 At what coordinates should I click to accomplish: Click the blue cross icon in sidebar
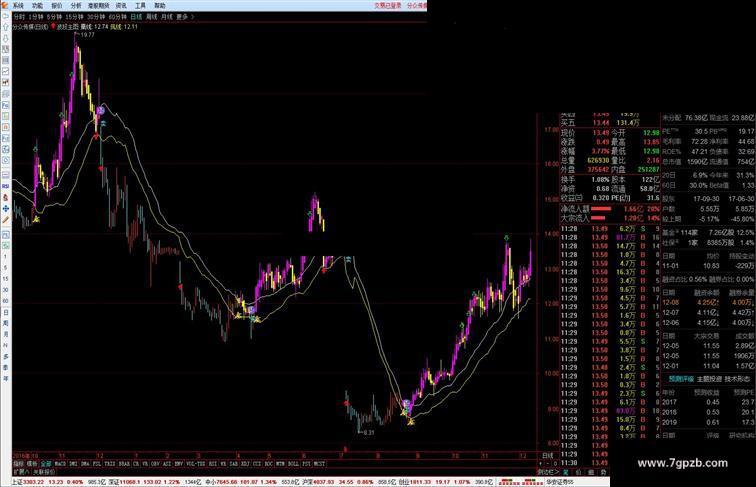5,208
